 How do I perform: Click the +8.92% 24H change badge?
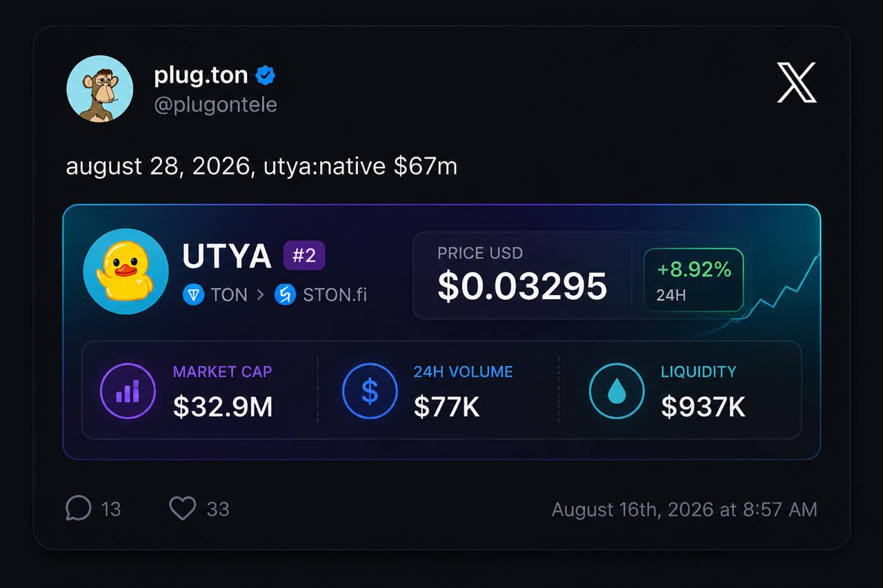click(693, 280)
